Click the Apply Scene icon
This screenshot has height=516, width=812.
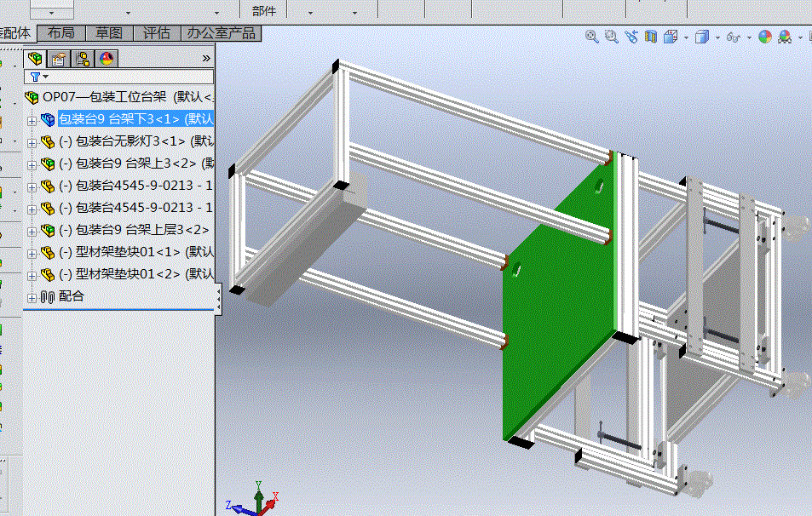click(x=785, y=37)
